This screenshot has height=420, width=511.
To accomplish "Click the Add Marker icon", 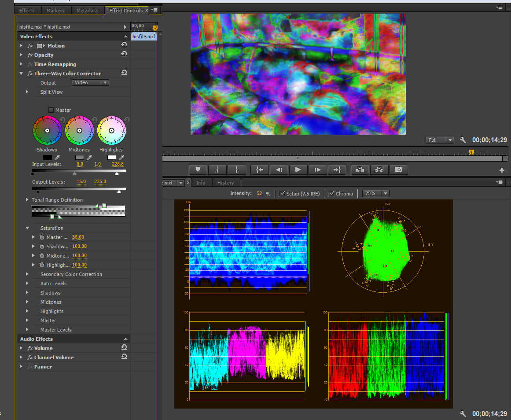I will pyautogui.click(x=198, y=169).
